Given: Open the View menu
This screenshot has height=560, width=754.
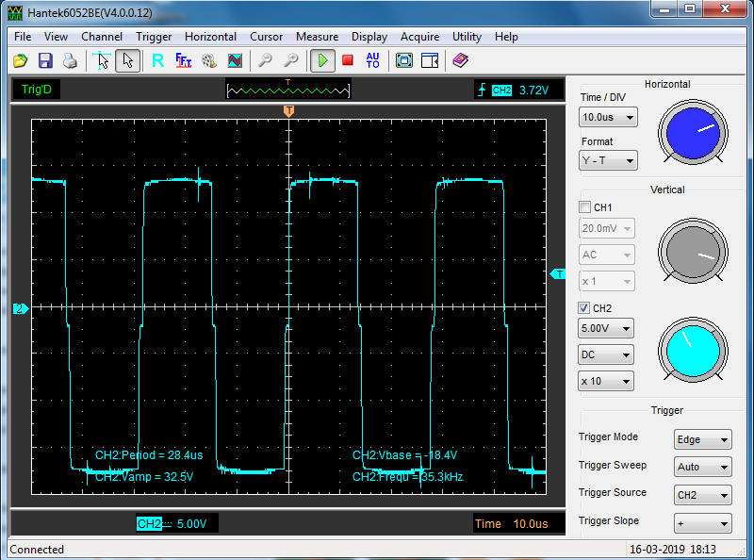Looking at the screenshot, I should coord(56,37).
